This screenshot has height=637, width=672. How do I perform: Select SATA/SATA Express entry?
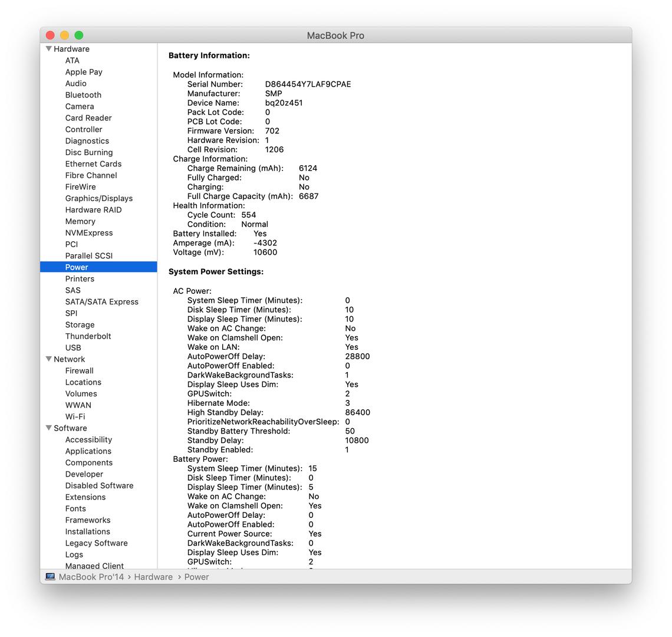101,302
